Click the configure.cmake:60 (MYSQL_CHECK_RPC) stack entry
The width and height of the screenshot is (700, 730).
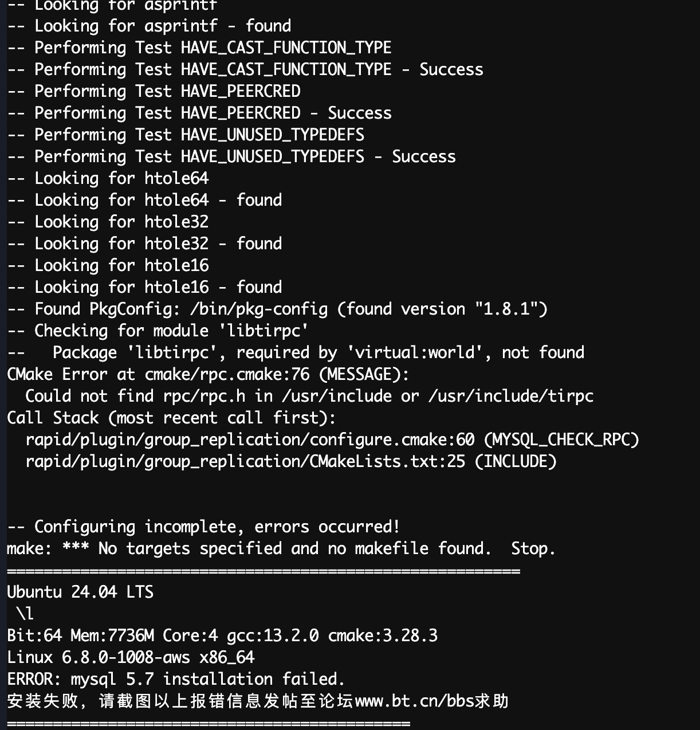point(332,439)
